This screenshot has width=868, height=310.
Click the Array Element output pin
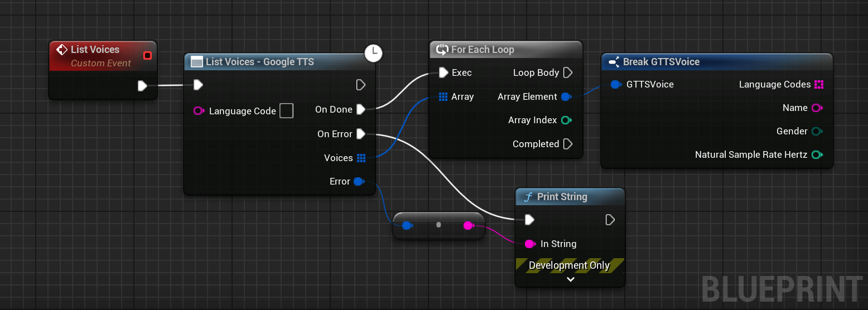566,96
